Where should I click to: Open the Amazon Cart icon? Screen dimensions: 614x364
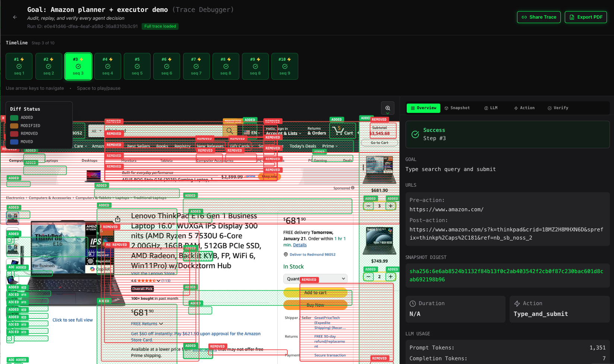[x=342, y=131]
